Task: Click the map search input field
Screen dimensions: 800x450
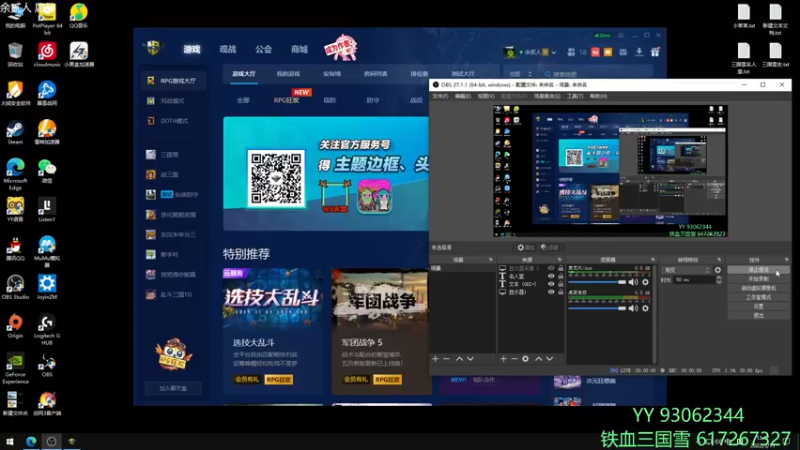Action: point(597,74)
